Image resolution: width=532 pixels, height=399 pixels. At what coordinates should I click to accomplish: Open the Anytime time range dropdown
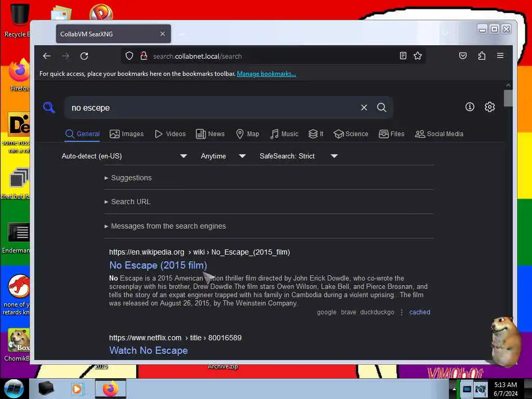point(223,156)
